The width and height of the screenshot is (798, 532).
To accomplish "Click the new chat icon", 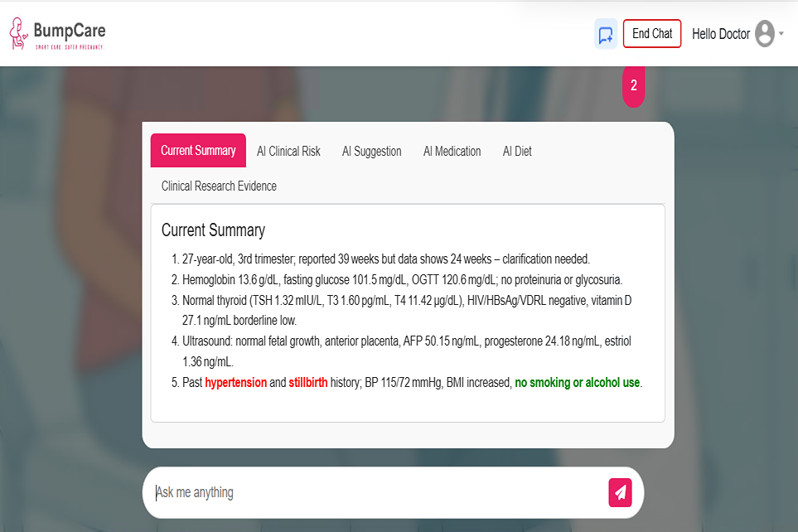I will click(x=606, y=34).
